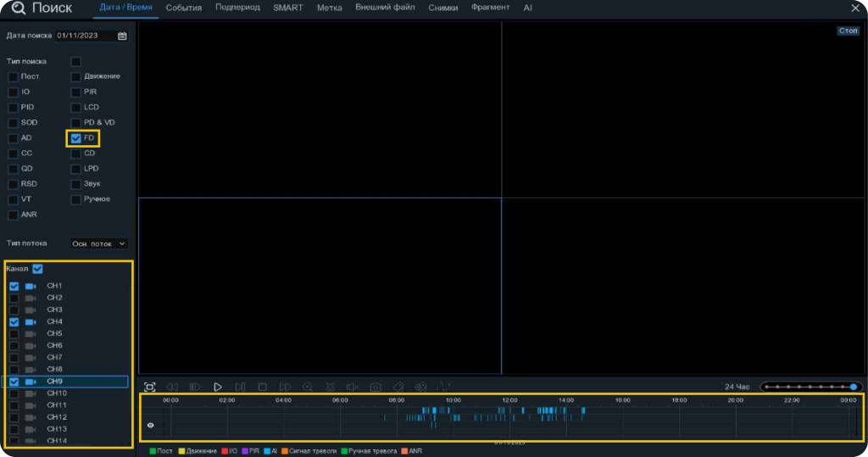Click the CH2 camera icon
This screenshot has height=457, width=868.
point(31,298)
